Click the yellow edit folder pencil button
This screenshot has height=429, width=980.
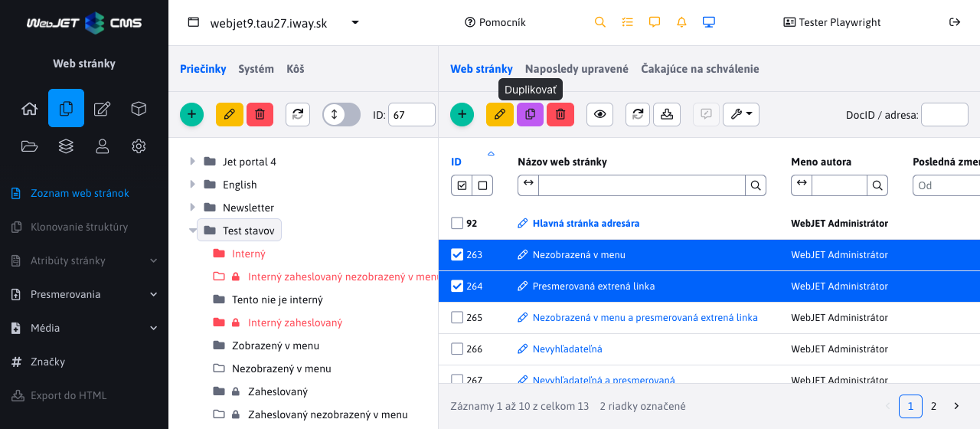coord(229,115)
